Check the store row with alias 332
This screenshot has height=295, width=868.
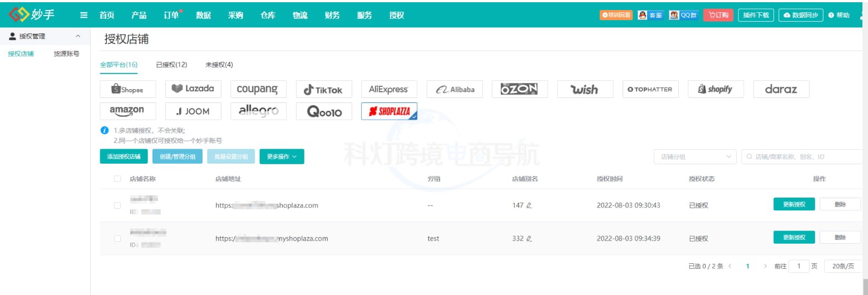[117, 239]
